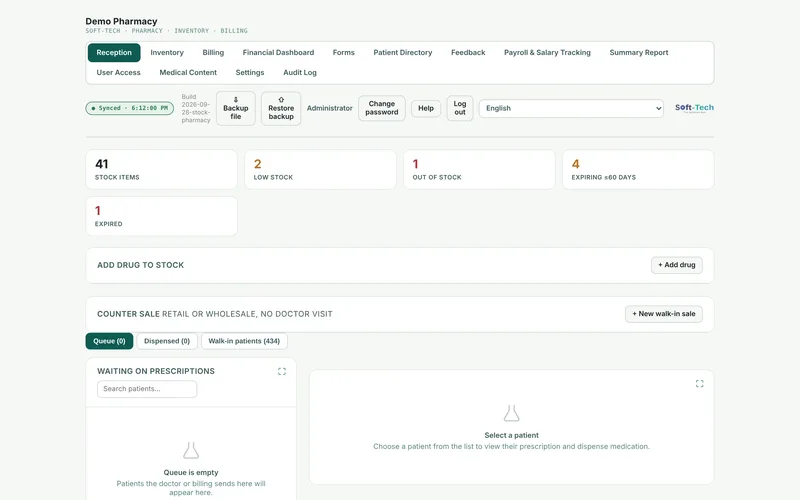Open Walk-in patients (434) tab
800x500 pixels.
pos(244,341)
